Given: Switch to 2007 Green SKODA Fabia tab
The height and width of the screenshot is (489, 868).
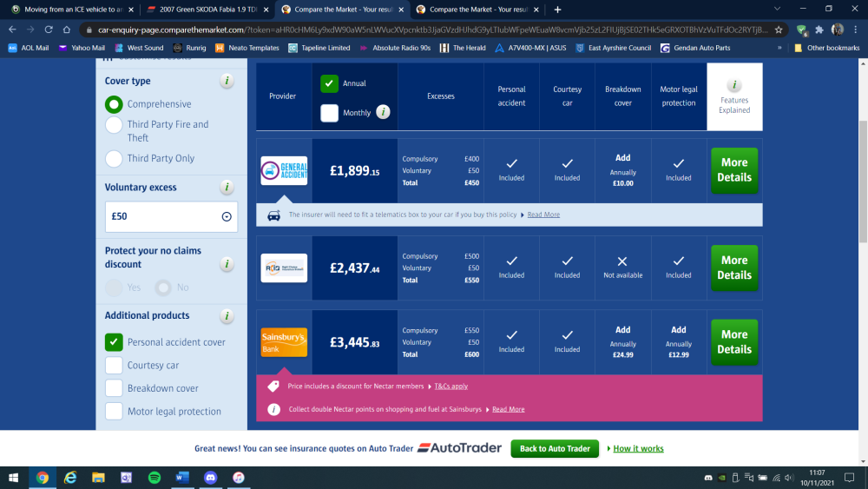Looking at the screenshot, I should tap(208, 10).
